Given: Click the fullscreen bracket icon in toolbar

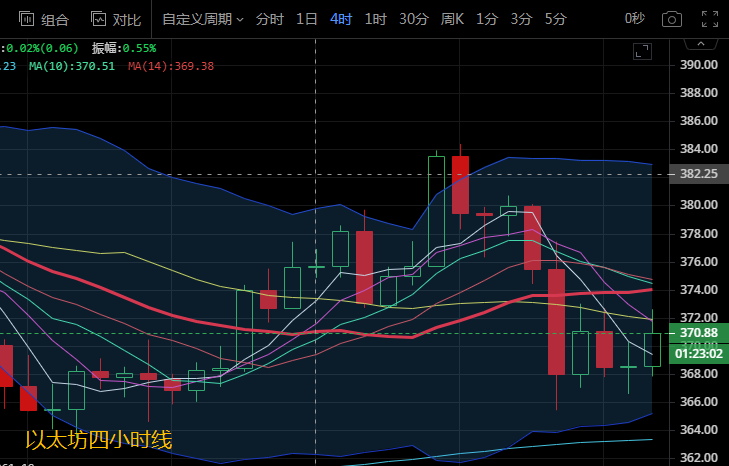Looking at the screenshot, I should (709, 19).
